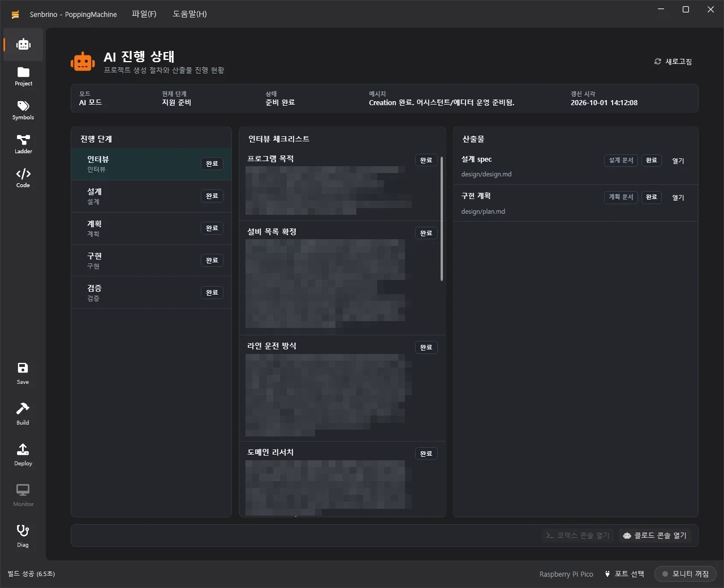Click the 프로그램 목적 checklist heading
Image resolution: width=724 pixels, height=588 pixels.
click(270, 159)
